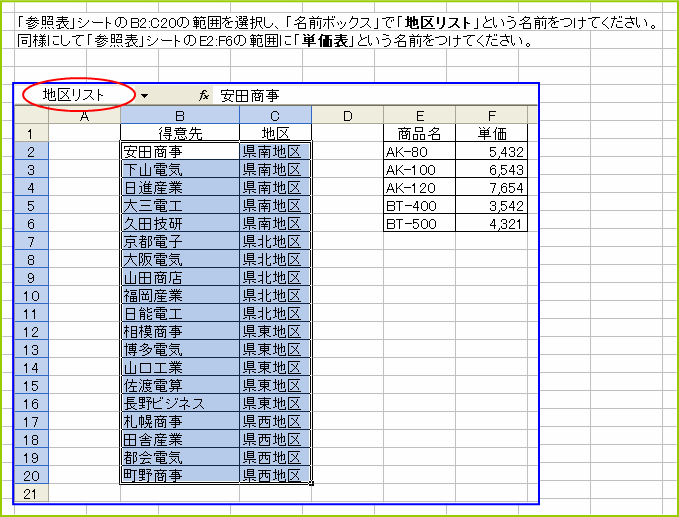Click the select-all corner of the sheet
Image resolution: width=679 pixels, height=517 pixels.
(32, 116)
